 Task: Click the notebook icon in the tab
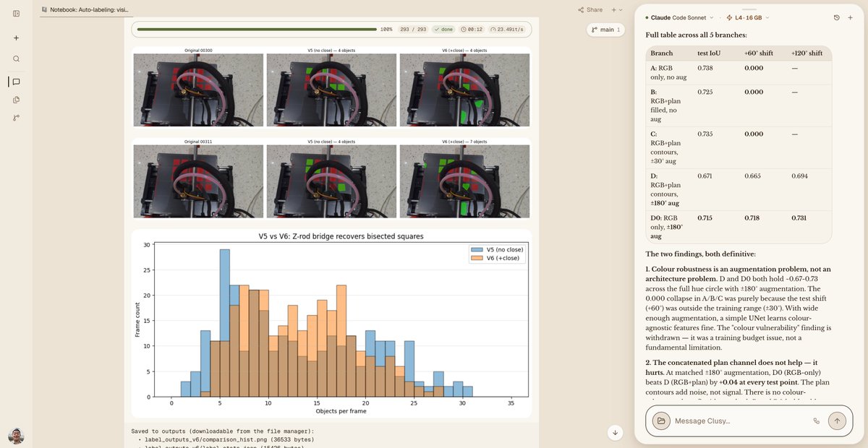pos(45,10)
